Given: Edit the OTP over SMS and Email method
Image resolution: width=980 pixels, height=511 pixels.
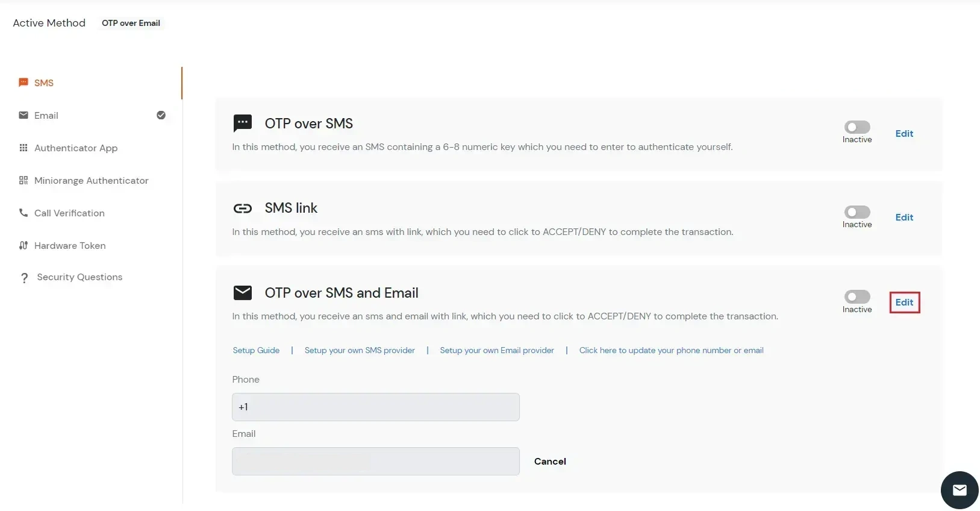Looking at the screenshot, I should coord(905,303).
